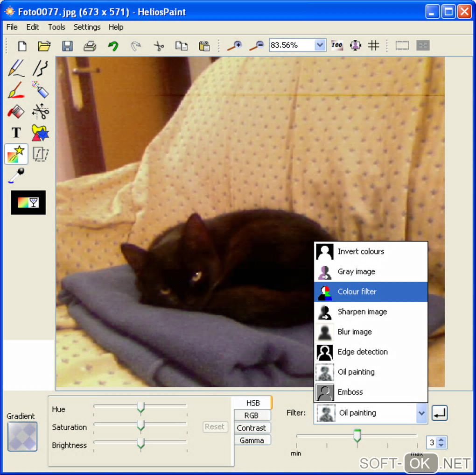The width and height of the screenshot is (476, 475).
Task: Save image using the floppy disk icon
Action: pyautogui.click(x=67, y=46)
